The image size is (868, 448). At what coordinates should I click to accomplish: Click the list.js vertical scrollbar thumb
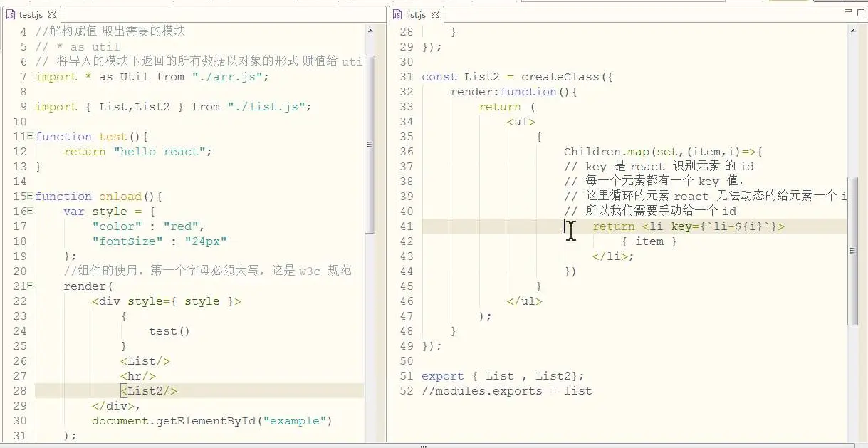click(853, 251)
